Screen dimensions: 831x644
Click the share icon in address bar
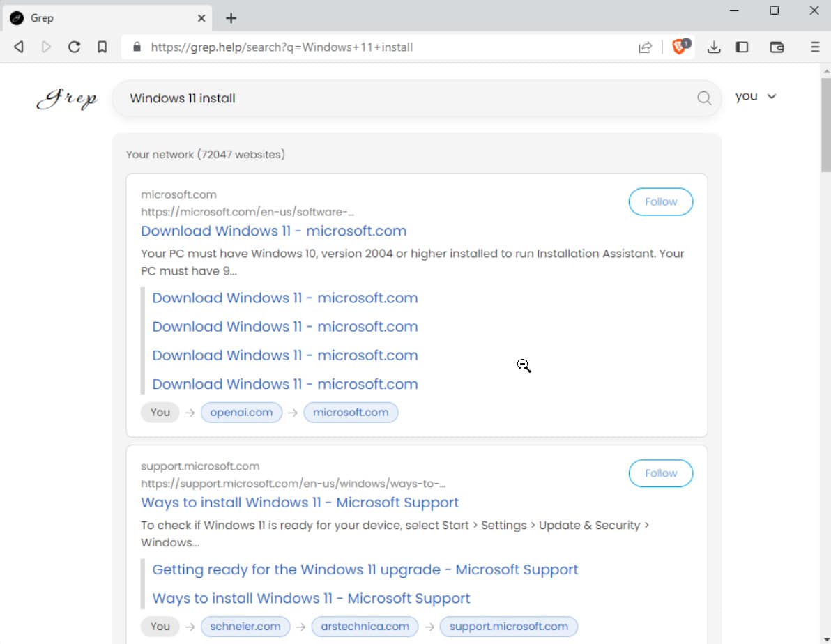(x=645, y=47)
